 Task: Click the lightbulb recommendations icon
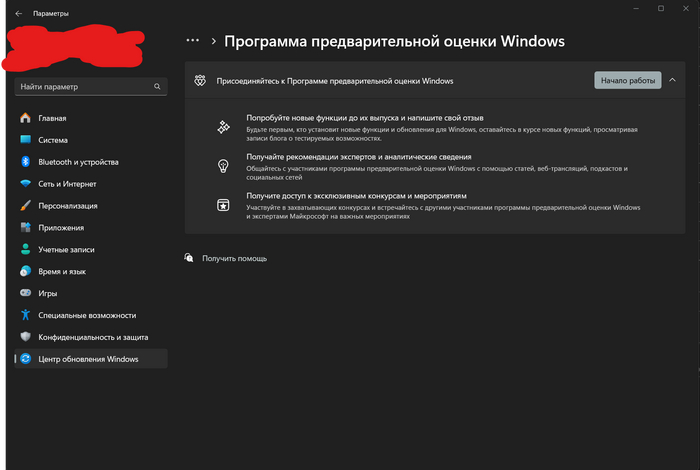click(223, 166)
